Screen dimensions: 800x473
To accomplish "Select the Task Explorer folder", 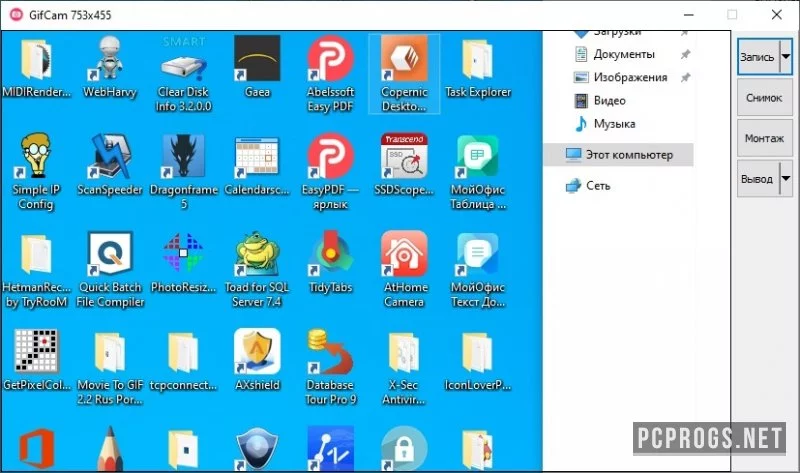I will coord(478,67).
